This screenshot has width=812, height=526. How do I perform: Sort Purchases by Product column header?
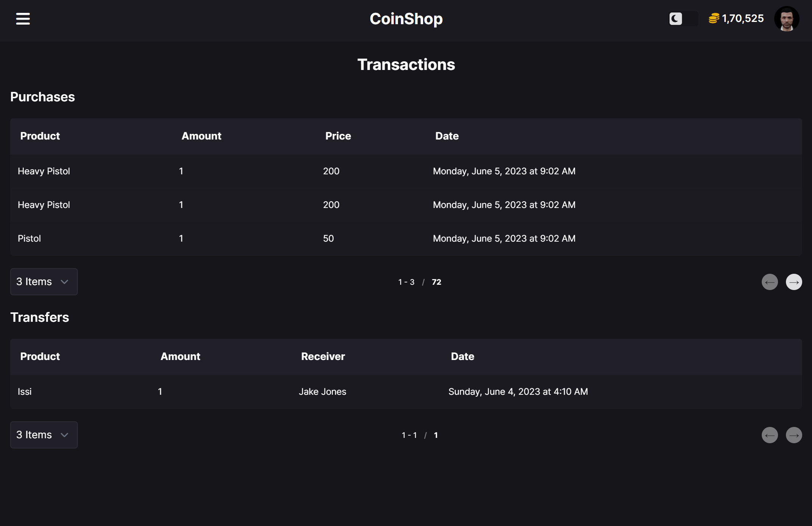tap(40, 136)
